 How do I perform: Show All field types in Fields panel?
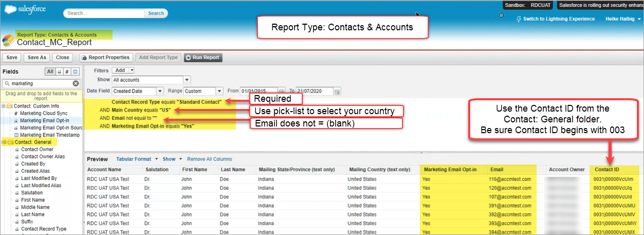(50, 71)
